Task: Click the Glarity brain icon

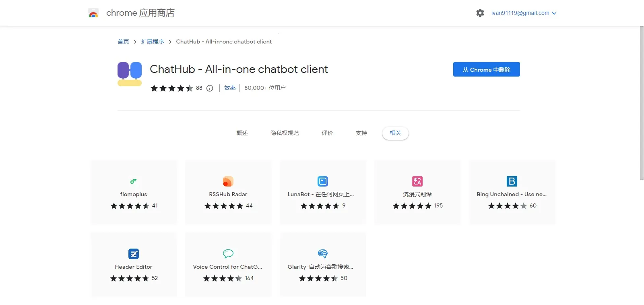Action: coord(323,254)
